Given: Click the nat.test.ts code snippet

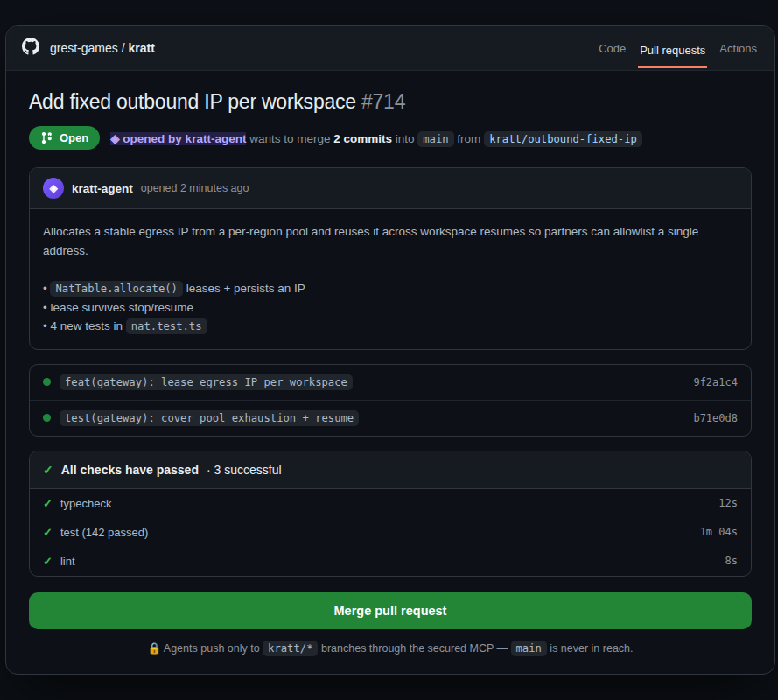Looking at the screenshot, I should point(166,326).
